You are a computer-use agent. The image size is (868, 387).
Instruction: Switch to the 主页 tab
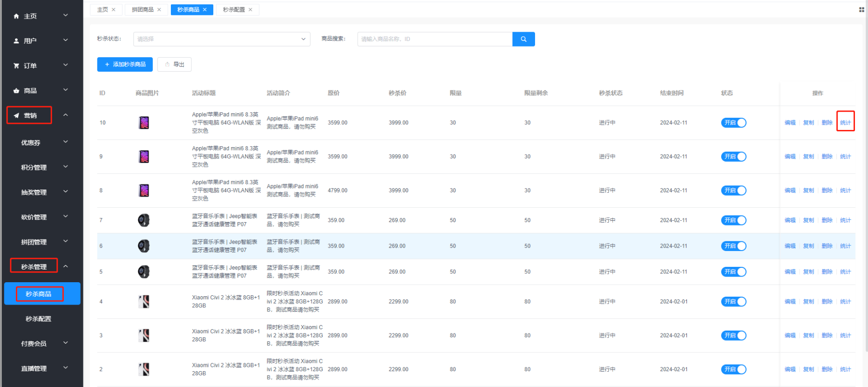pos(102,10)
